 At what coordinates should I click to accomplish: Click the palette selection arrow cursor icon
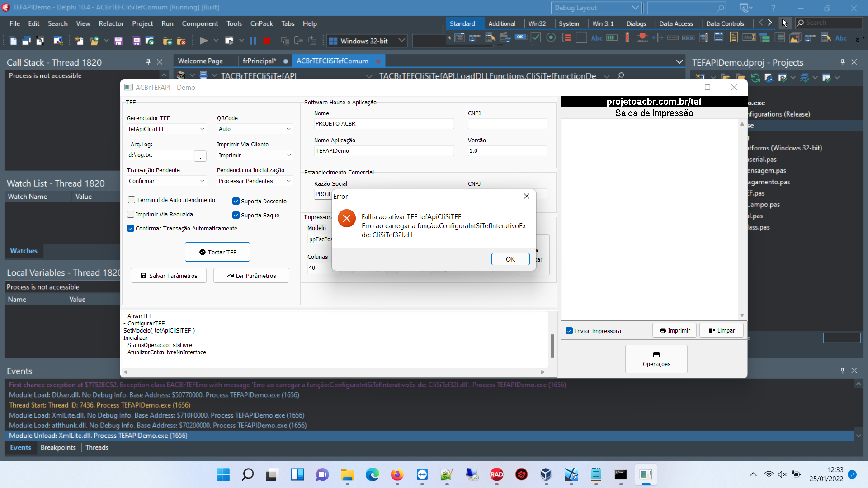tap(784, 23)
